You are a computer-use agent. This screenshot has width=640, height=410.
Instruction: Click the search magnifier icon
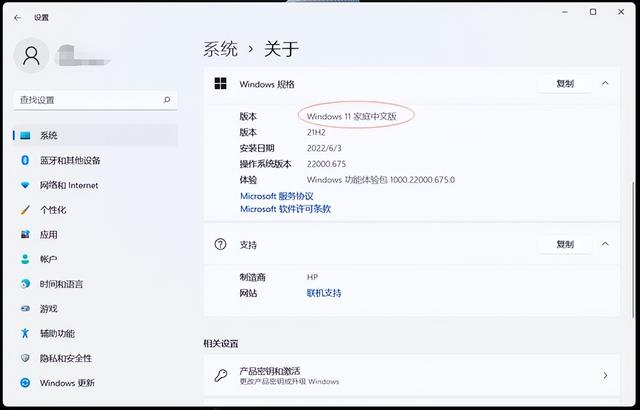(167, 100)
